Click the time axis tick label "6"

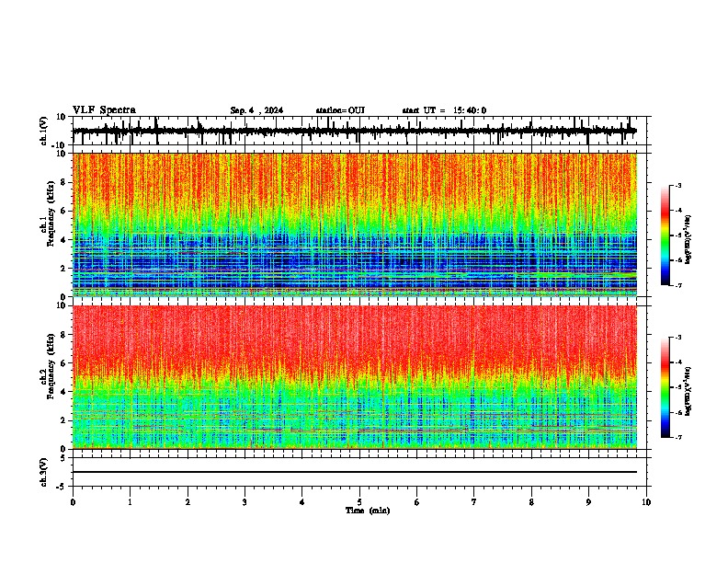pos(416,502)
